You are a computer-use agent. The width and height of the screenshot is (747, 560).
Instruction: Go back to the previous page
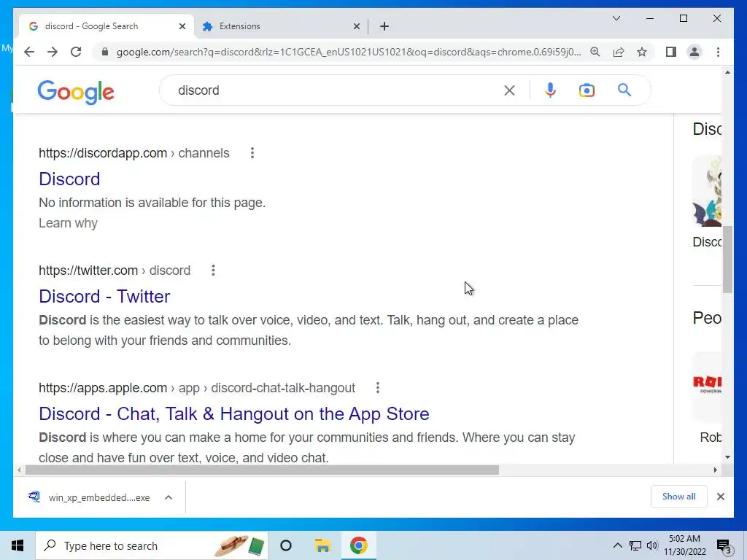point(29,52)
